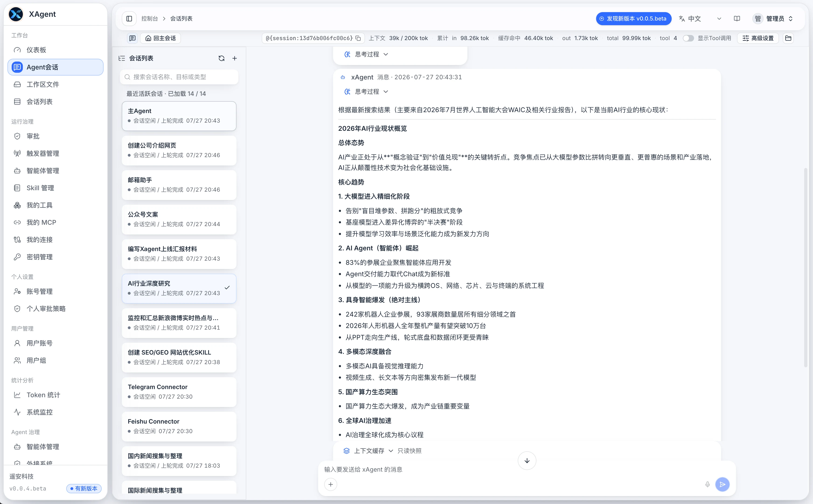Send the message to xAgent
The width and height of the screenshot is (813, 504).
(722, 484)
